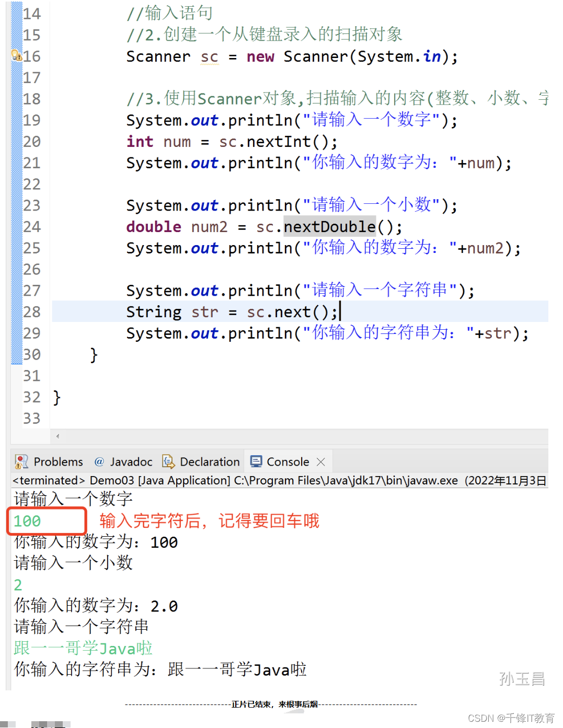
Task: Close the Console tab
Action: pyautogui.click(x=320, y=461)
